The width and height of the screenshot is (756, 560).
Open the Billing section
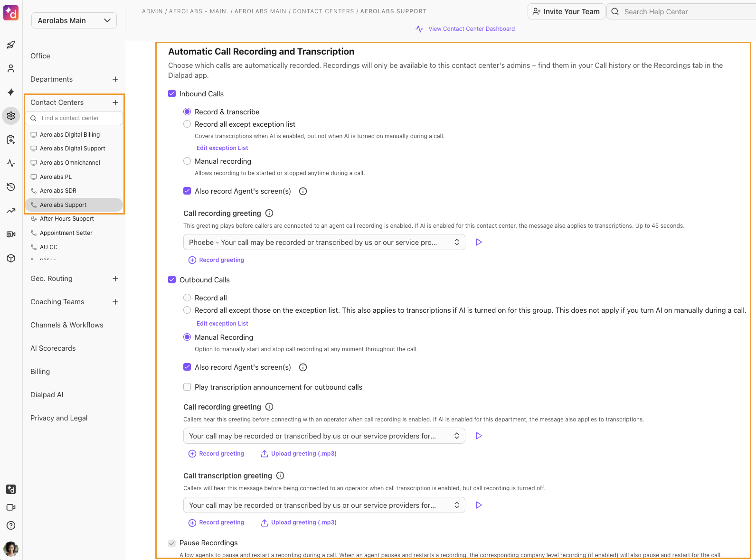click(x=40, y=372)
